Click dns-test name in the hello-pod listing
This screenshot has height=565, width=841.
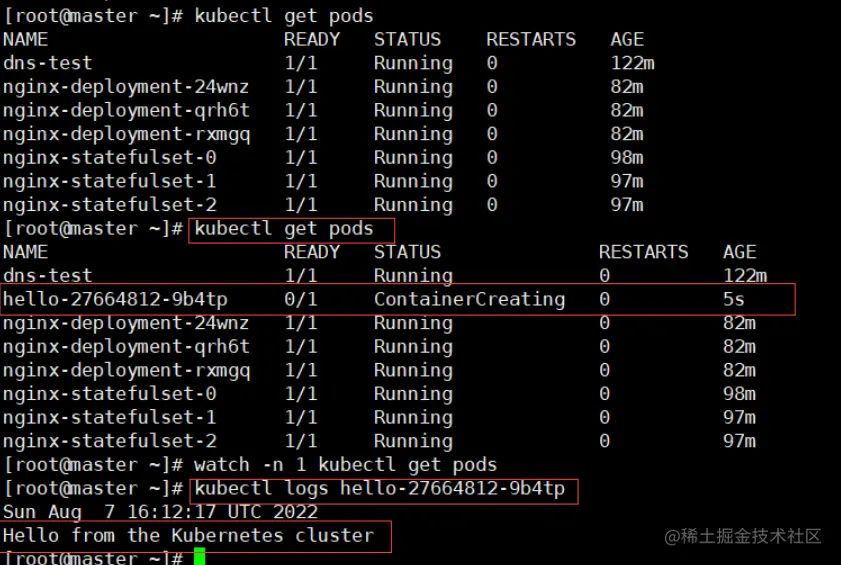(48, 276)
